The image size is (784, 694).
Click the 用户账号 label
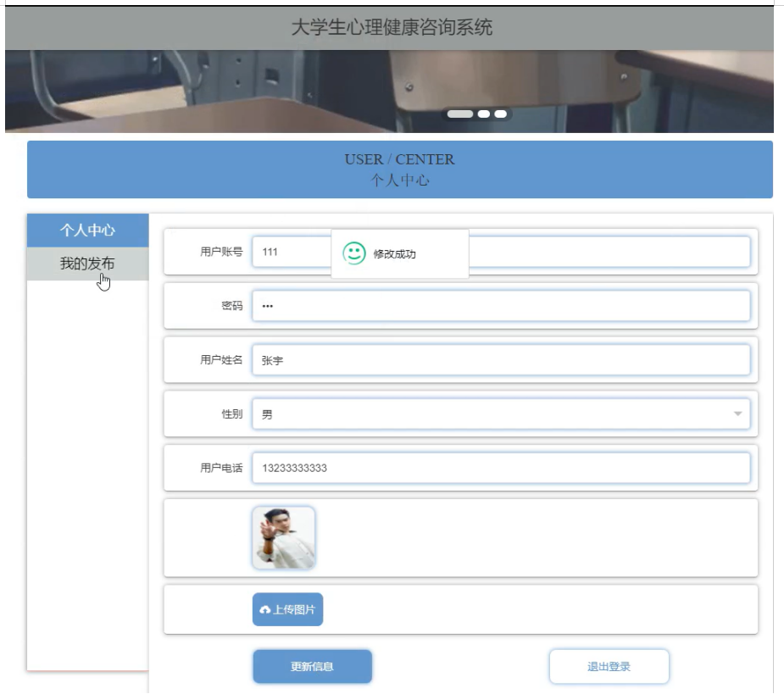tap(221, 252)
